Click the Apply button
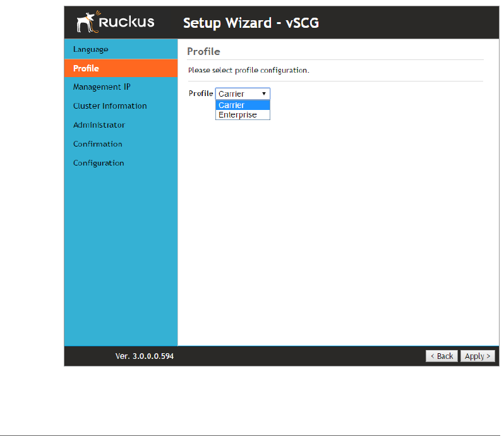This screenshot has height=436, width=504. [477, 356]
